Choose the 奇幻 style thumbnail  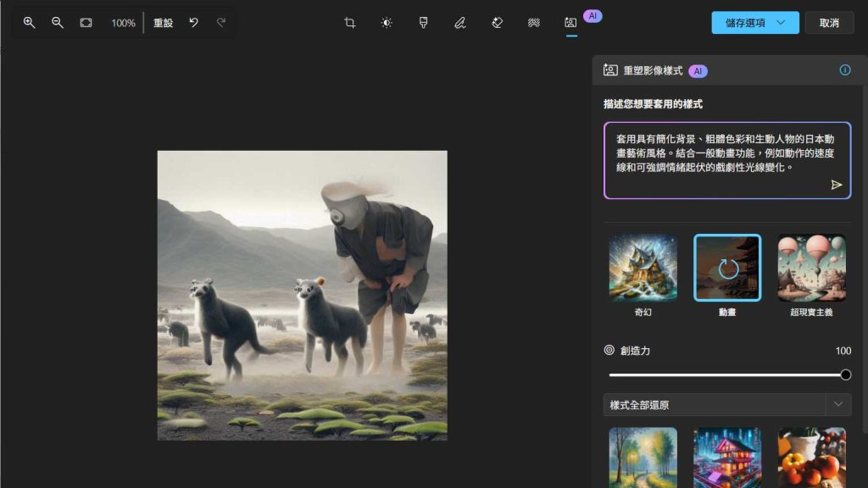coord(643,268)
